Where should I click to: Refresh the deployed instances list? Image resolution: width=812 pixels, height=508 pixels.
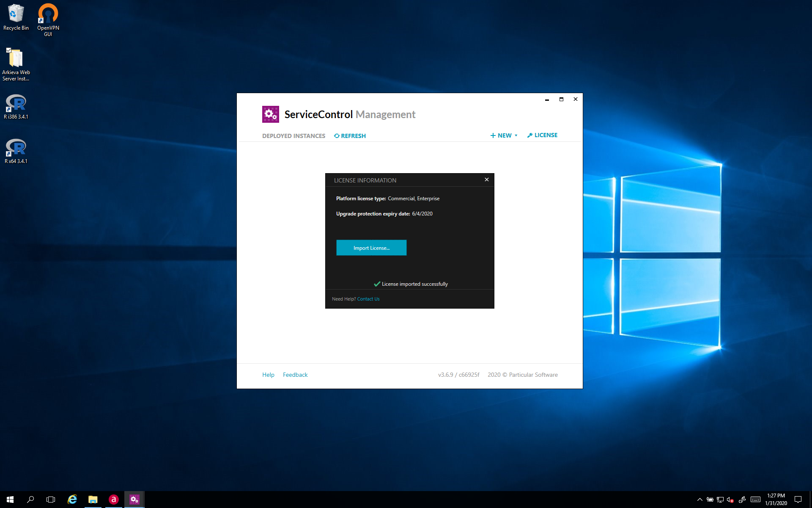[350, 136]
